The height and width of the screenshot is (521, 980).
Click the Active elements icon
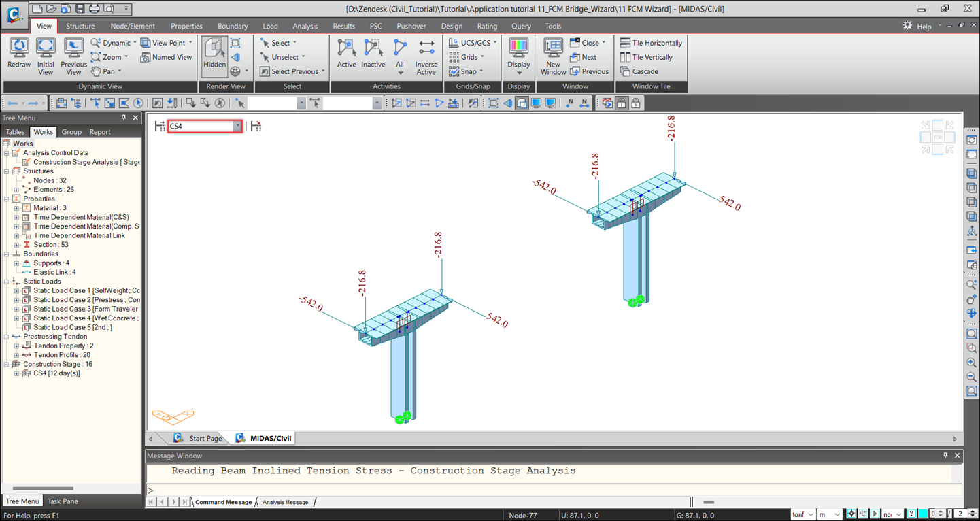tap(347, 54)
